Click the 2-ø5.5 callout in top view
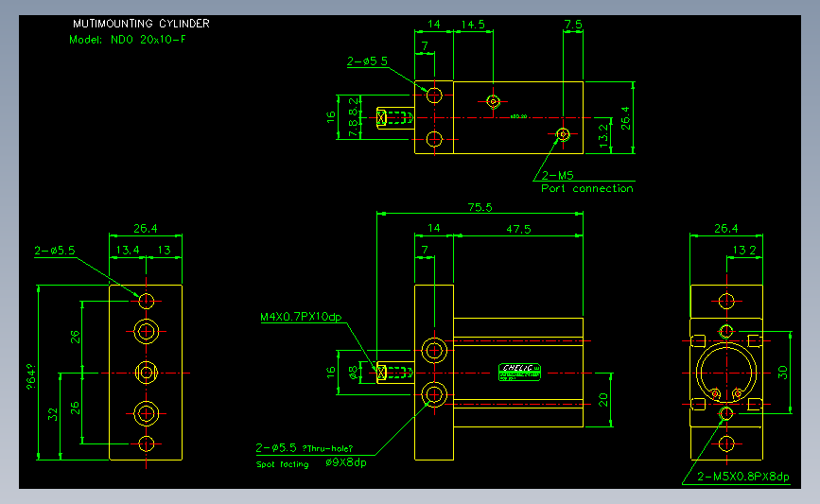The height and width of the screenshot is (504, 820). (367, 61)
